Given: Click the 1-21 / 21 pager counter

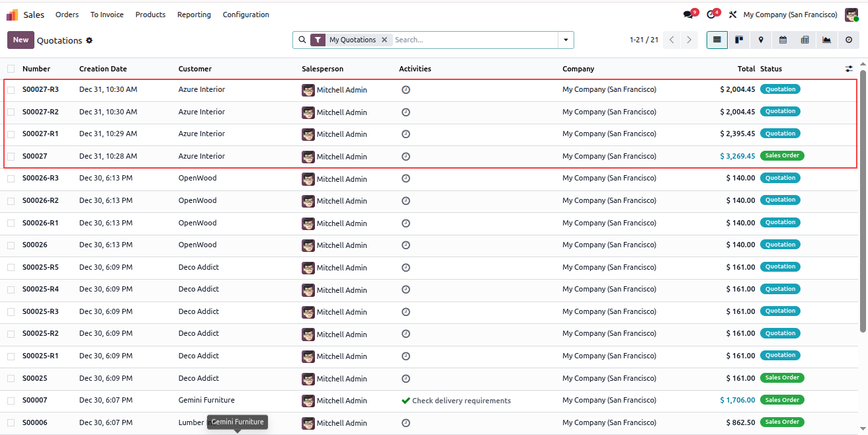Looking at the screenshot, I should [644, 40].
